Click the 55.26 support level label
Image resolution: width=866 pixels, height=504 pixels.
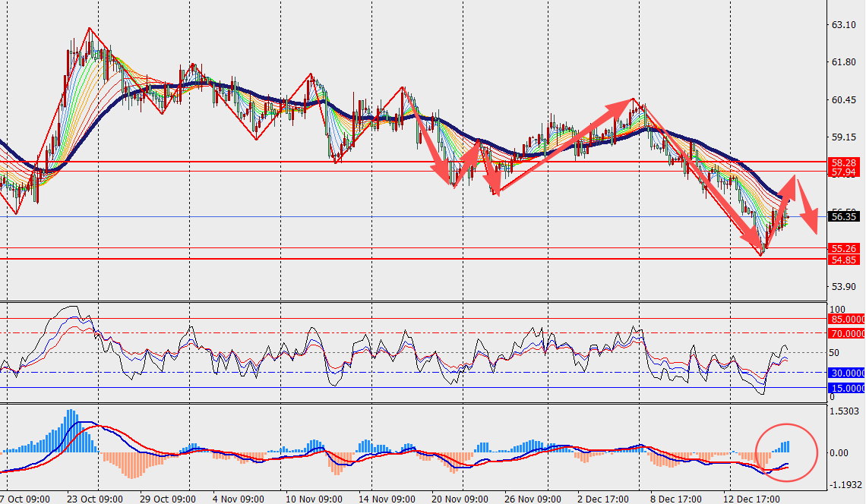coord(845,248)
